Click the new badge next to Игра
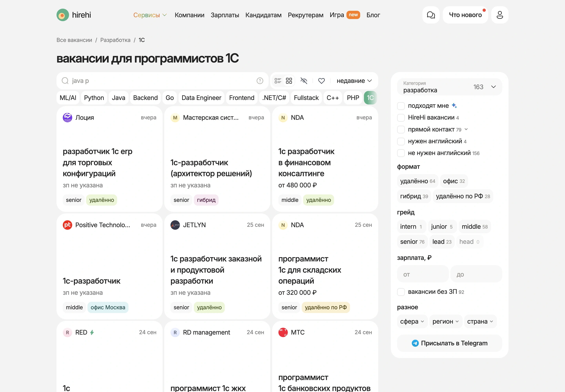This screenshot has height=392, width=565. (353, 15)
